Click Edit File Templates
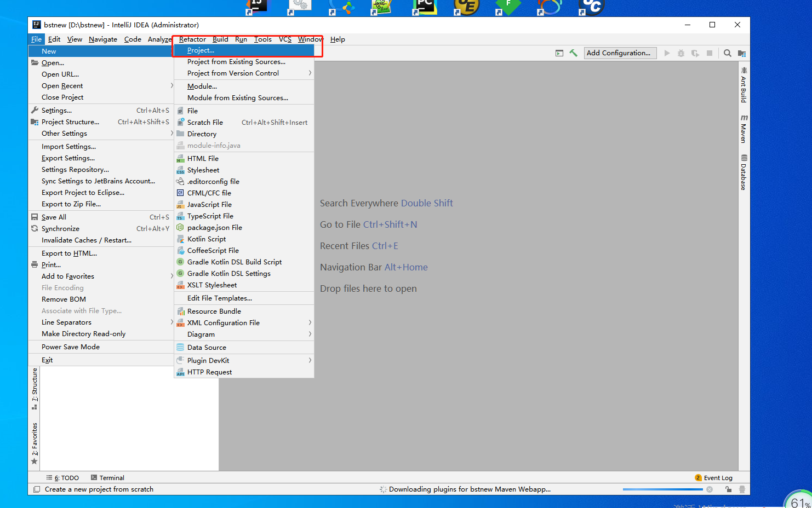Viewport: 812px width, 508px height. click(244, 298)
